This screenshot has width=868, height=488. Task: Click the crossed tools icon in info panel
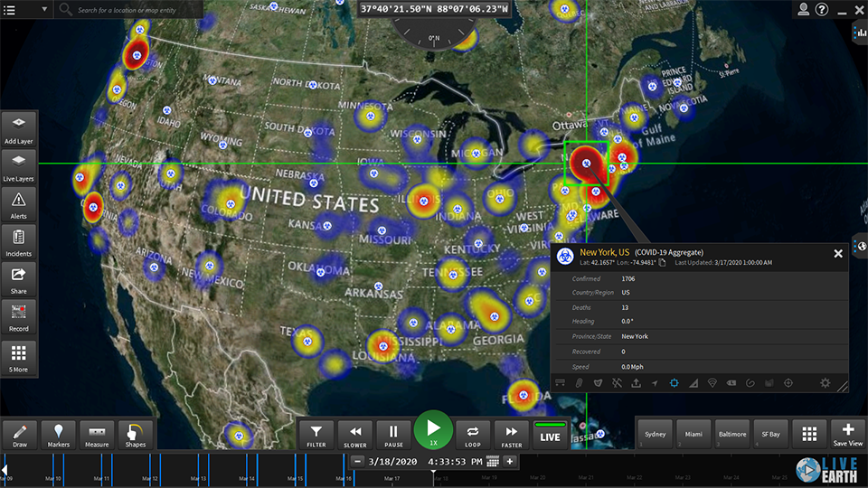point(618,383)
